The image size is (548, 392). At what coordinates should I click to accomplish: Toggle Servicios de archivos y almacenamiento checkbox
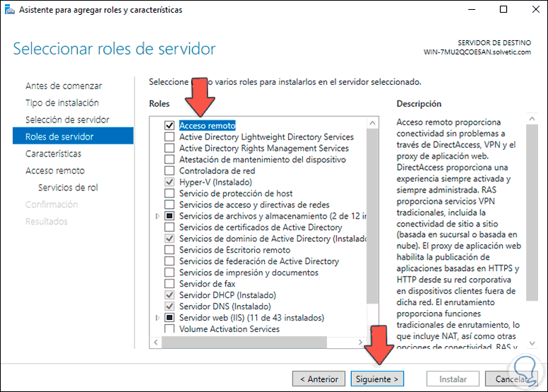tap(169, 216)
